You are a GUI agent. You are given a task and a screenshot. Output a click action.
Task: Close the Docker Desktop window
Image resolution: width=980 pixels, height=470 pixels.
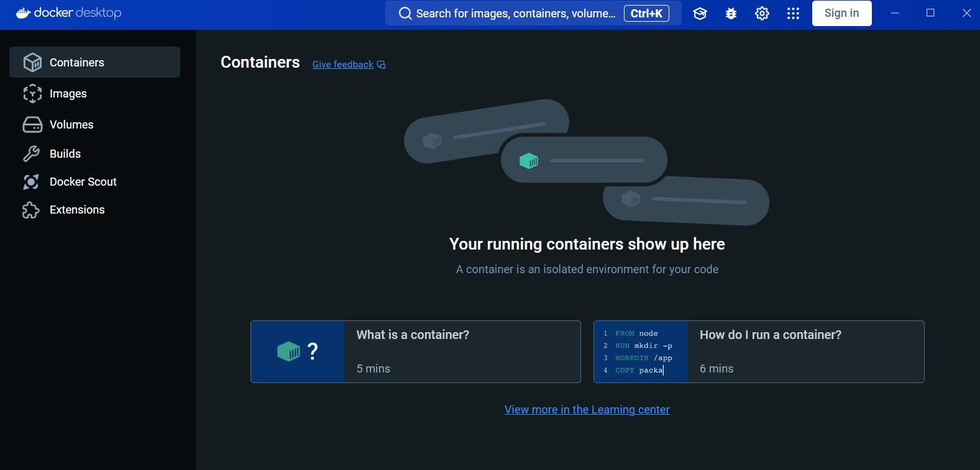point(966,13)
